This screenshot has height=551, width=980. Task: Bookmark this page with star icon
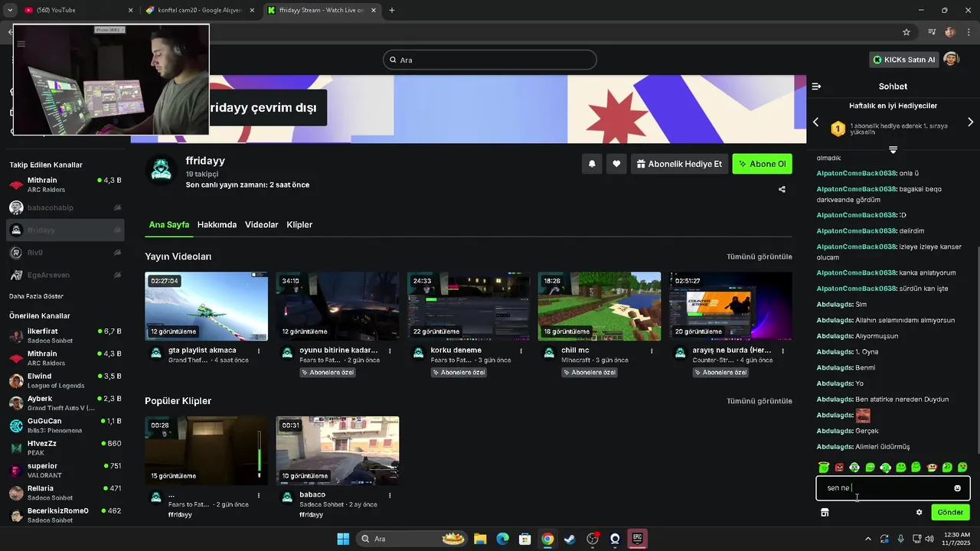(906, 32)
